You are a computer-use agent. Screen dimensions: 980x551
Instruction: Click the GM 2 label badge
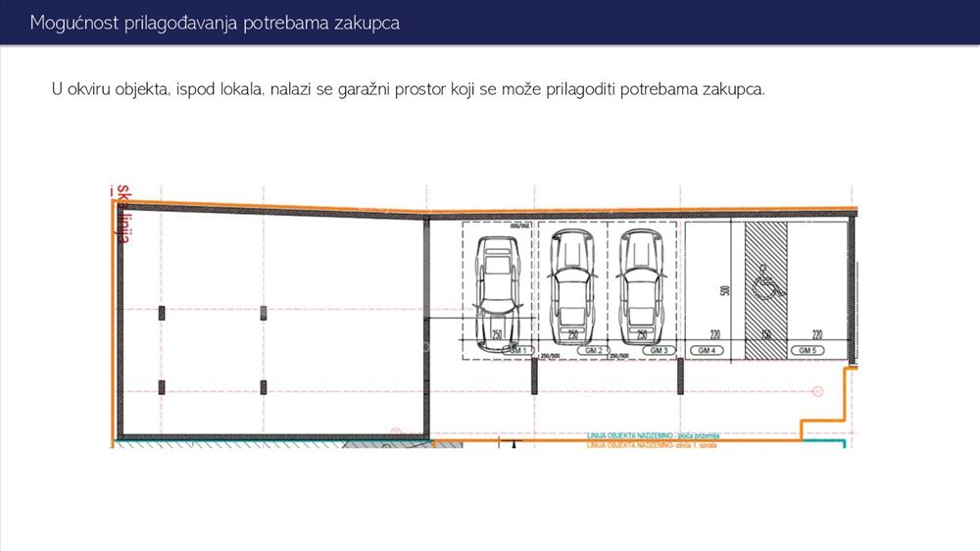(593, 350)
